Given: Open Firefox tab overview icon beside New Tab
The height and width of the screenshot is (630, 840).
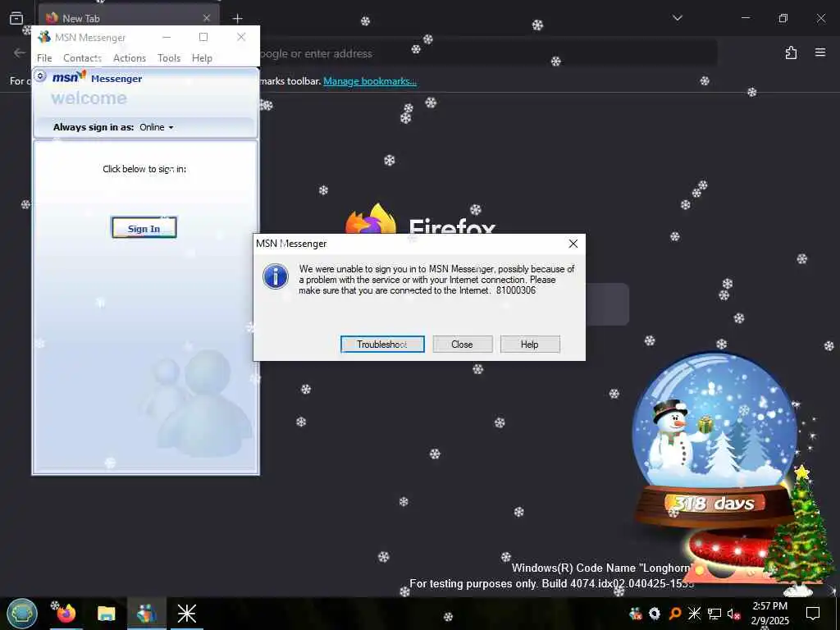Looking at the screenshot, I should click(16, 18).
